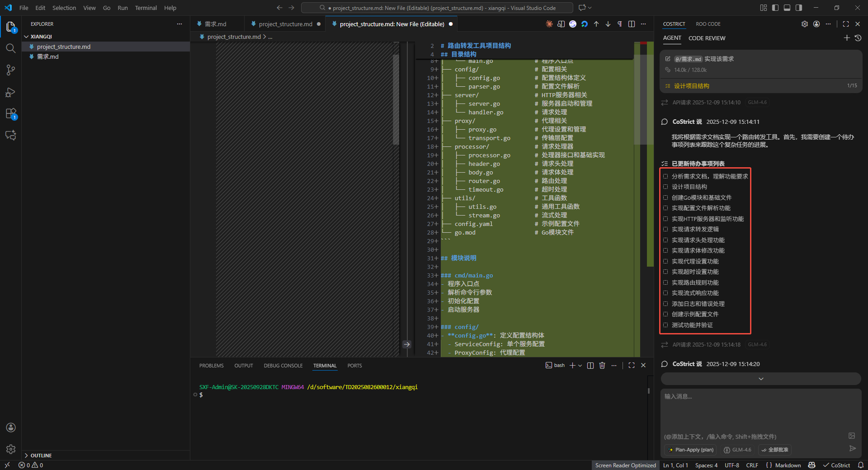Open the Search view in activity bar
The width and height of the screenshot is (868, 470).
pos(11,48)
